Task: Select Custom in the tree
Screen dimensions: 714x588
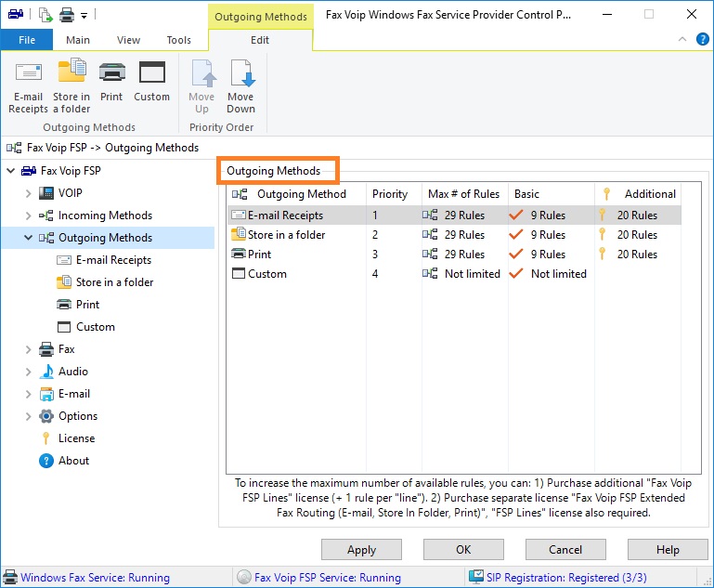Action: (96, 327)
